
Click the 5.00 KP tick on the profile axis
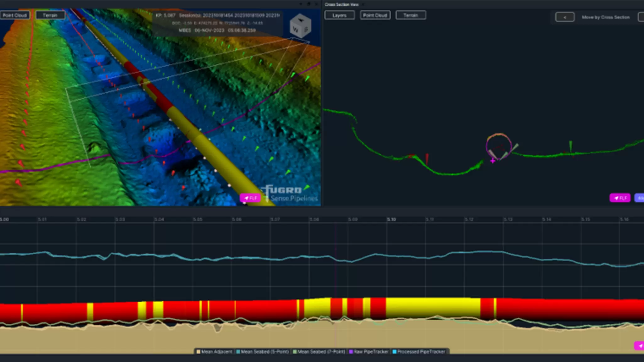click(4, 219)
